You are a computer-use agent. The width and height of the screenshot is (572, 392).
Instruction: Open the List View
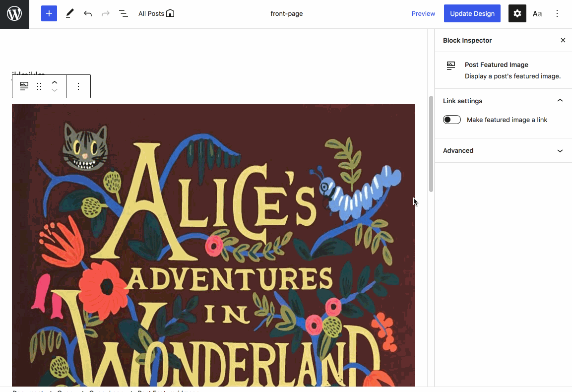pos(124,13)
